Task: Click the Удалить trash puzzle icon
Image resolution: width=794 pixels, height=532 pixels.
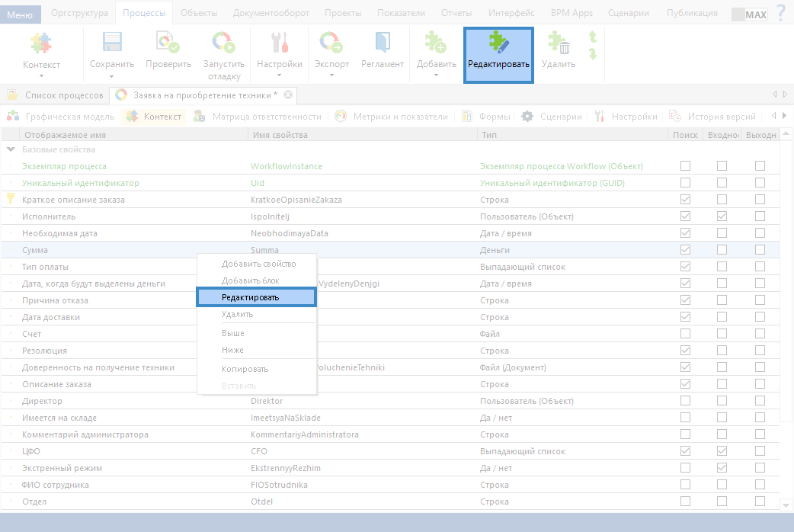Action: 559,43
